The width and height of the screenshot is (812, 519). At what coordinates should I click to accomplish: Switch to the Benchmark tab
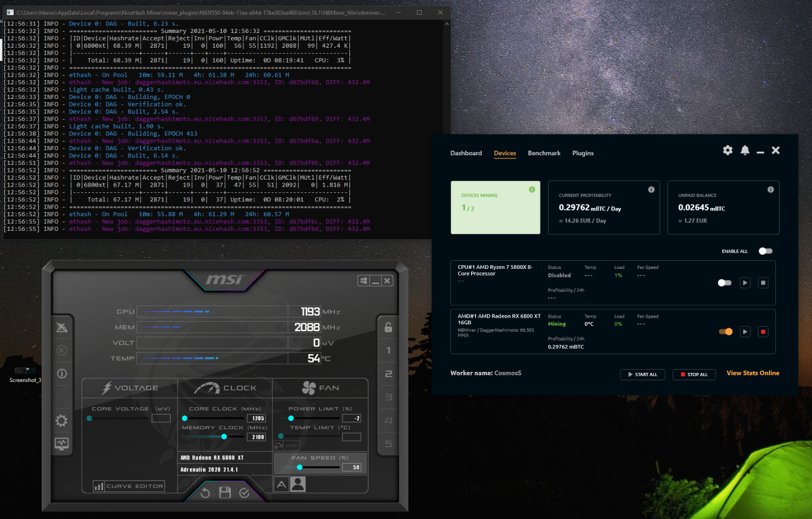[x=544, y=153]
